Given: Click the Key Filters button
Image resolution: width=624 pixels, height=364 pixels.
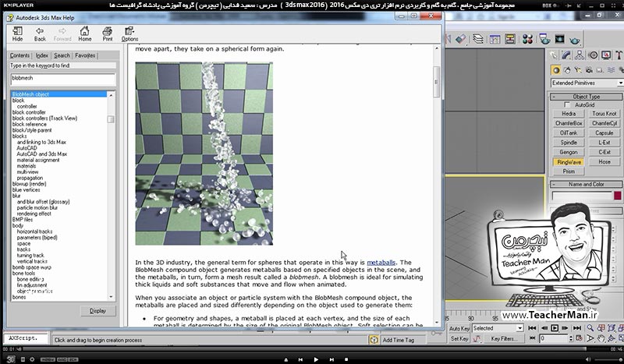Looking at the screenshot, I should tap(504, 338).
